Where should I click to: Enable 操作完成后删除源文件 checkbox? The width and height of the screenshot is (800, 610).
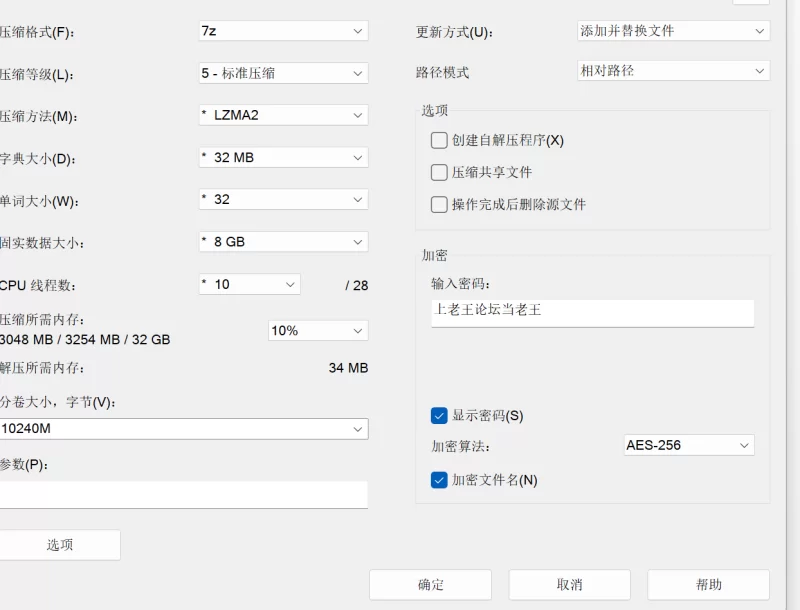[x=439, y=205]
